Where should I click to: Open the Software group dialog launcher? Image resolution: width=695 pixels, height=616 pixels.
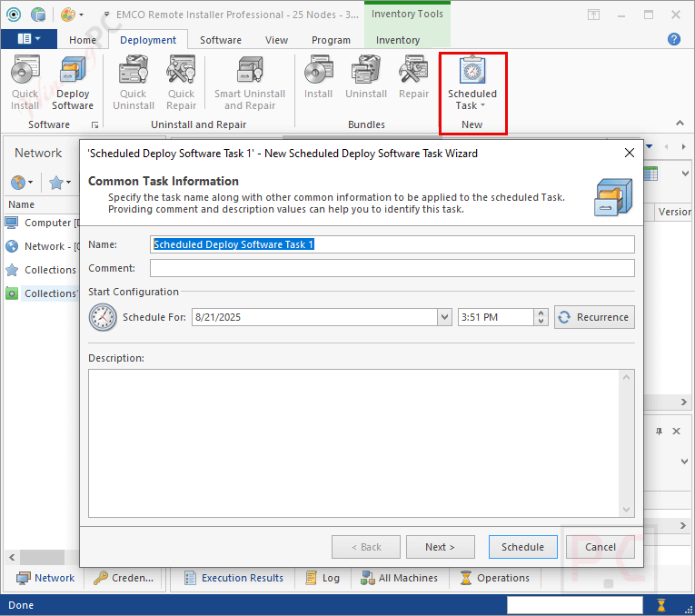94,125
